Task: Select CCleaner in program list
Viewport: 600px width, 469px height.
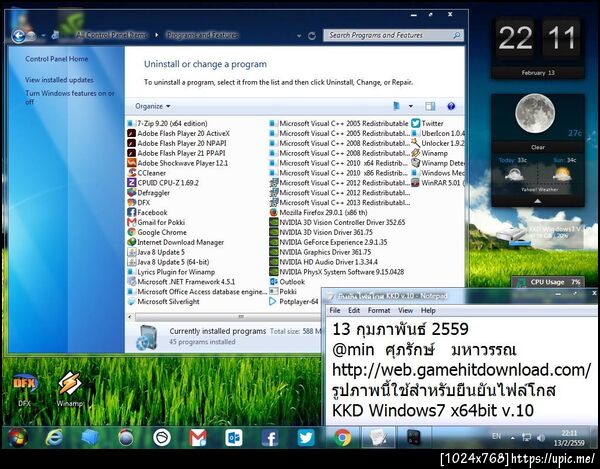Action: coord(147,173)
